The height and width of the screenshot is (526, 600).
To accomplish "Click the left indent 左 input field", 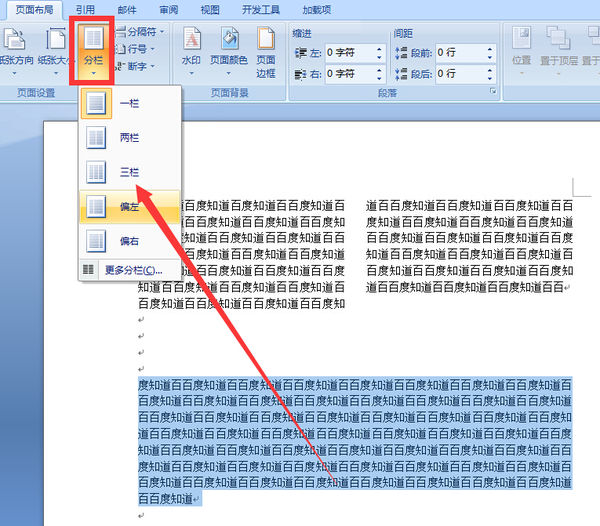I will [x=349, y=53].
